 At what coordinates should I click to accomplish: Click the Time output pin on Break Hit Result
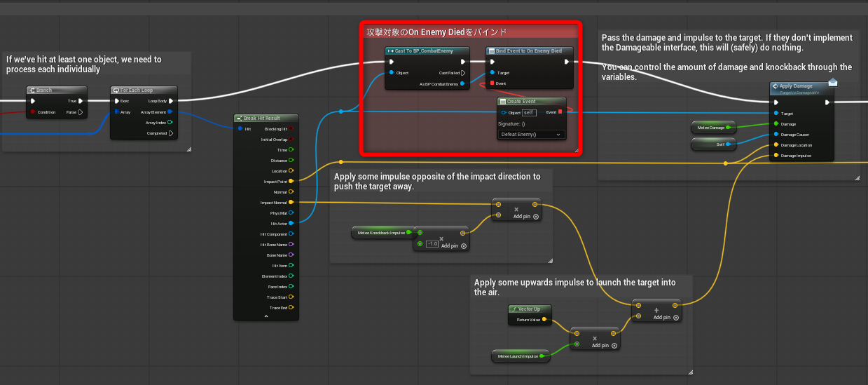pos(291,150)
